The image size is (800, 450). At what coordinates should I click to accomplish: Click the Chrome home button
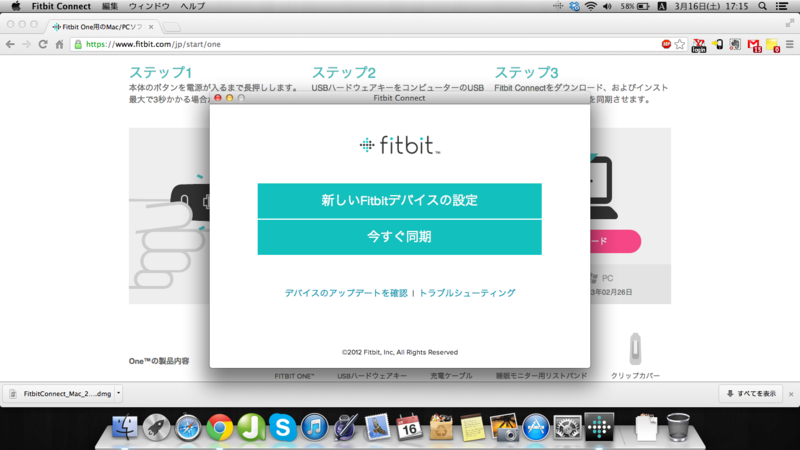59,44
